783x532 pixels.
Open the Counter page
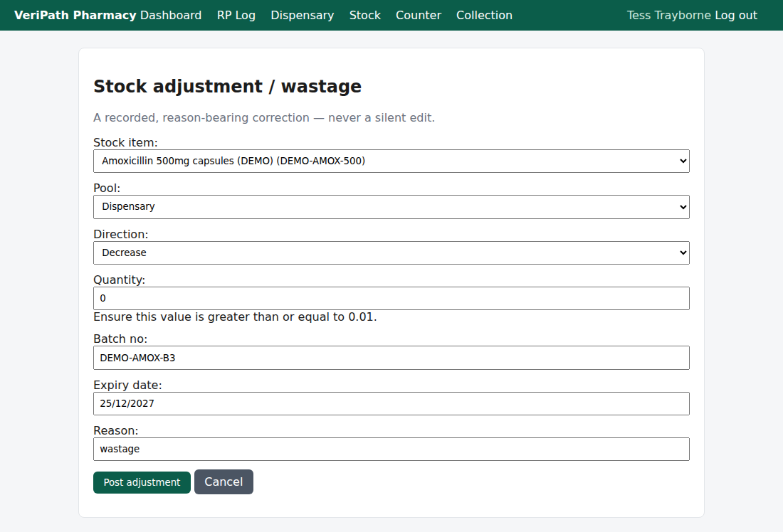[419, 15]
